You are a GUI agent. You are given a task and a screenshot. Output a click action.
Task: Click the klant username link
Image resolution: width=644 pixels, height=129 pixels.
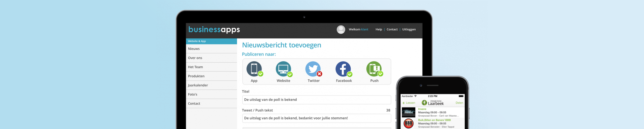click(365, 29)
